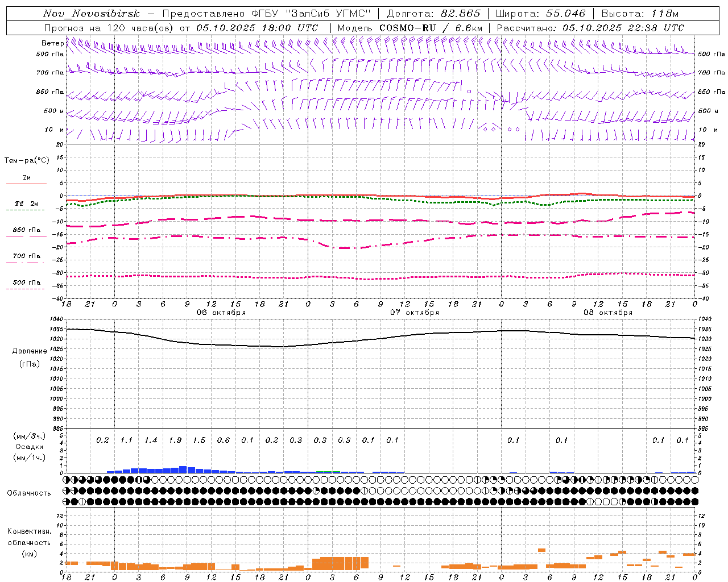Click the Td 2м legend entry
This screenshot has height=582, width=728.
[26, 203]
